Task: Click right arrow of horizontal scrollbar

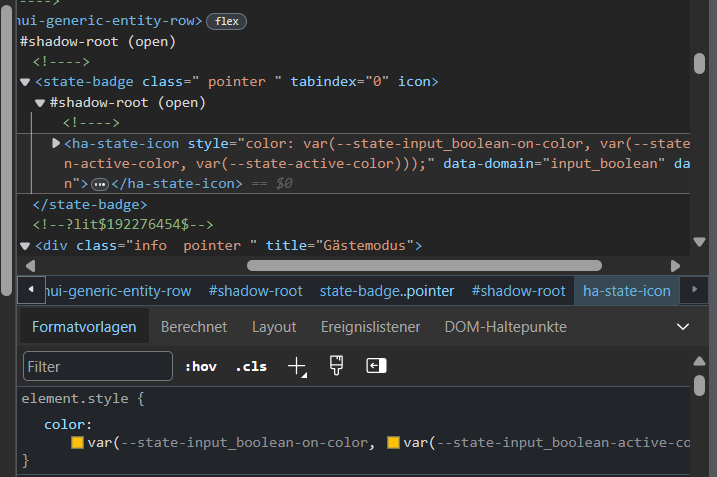Action: (x=675, y=265)
